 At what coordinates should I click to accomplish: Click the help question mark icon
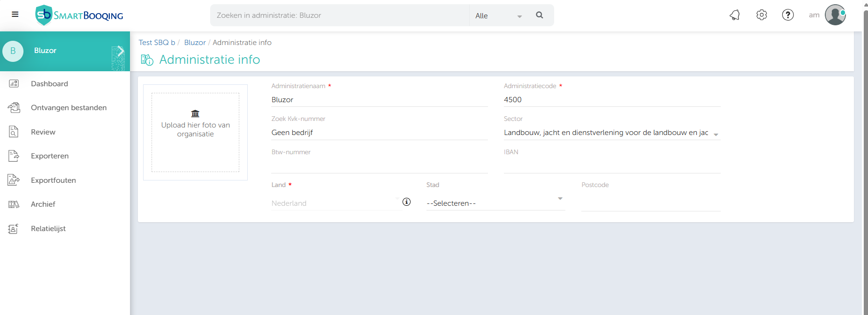[x=788, y=15]
